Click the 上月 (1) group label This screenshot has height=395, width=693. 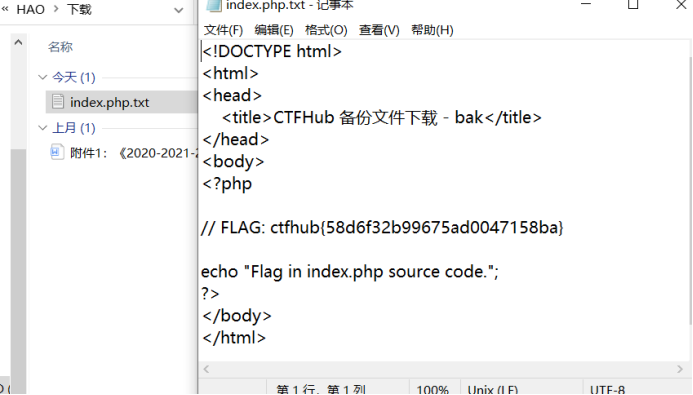(74, 128)
